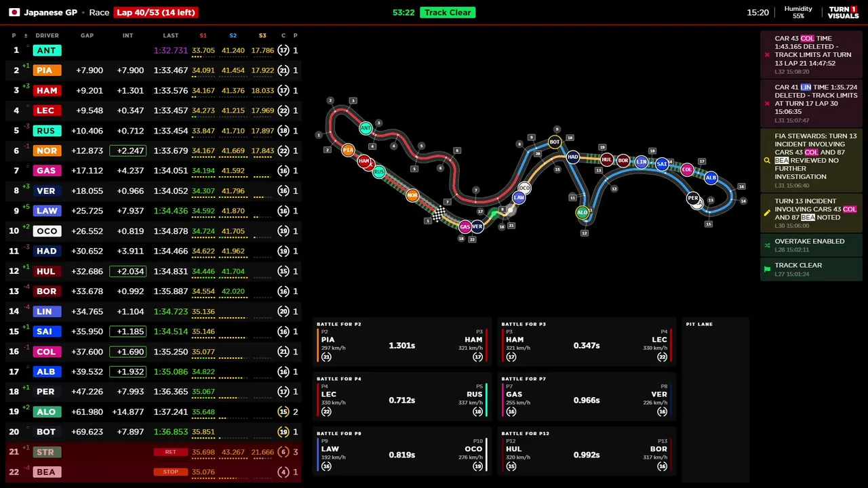
Task: Click the S1 sector column header
Action: pos(203,35)
